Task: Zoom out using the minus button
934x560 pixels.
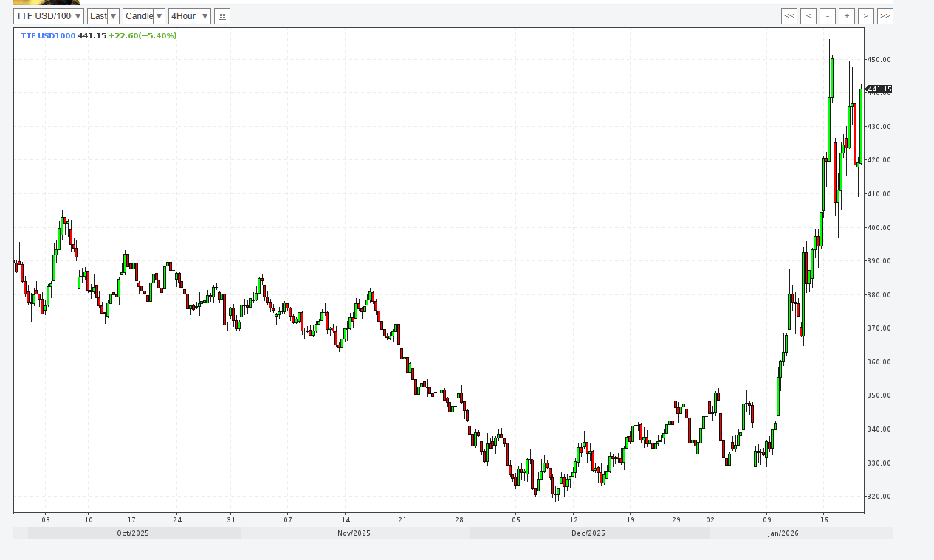Action: click(x=828, y=16)
